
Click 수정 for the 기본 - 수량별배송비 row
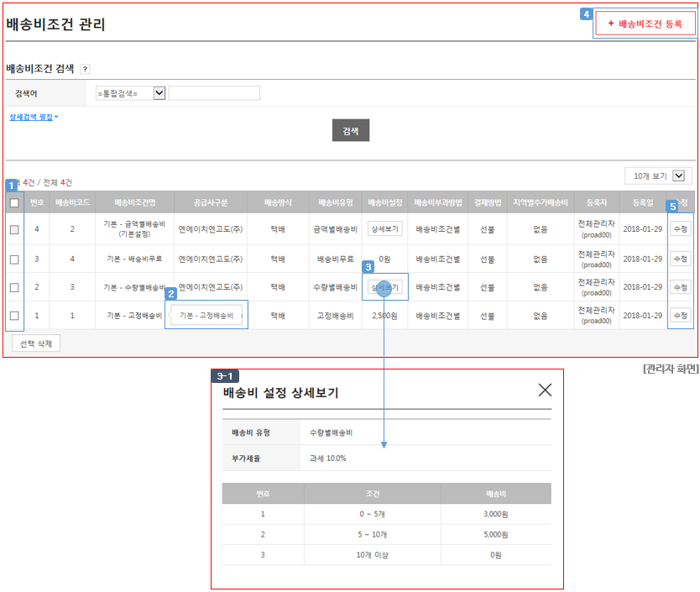[681, 287]
